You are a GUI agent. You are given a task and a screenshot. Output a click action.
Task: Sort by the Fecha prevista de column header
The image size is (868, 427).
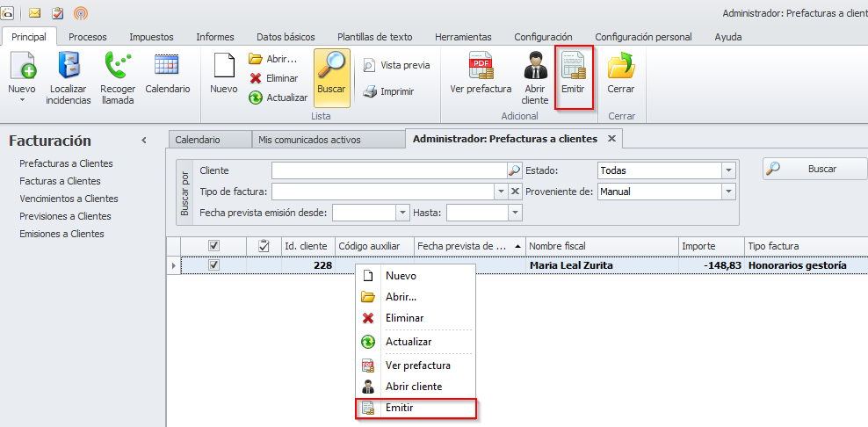tap(470, 246)
